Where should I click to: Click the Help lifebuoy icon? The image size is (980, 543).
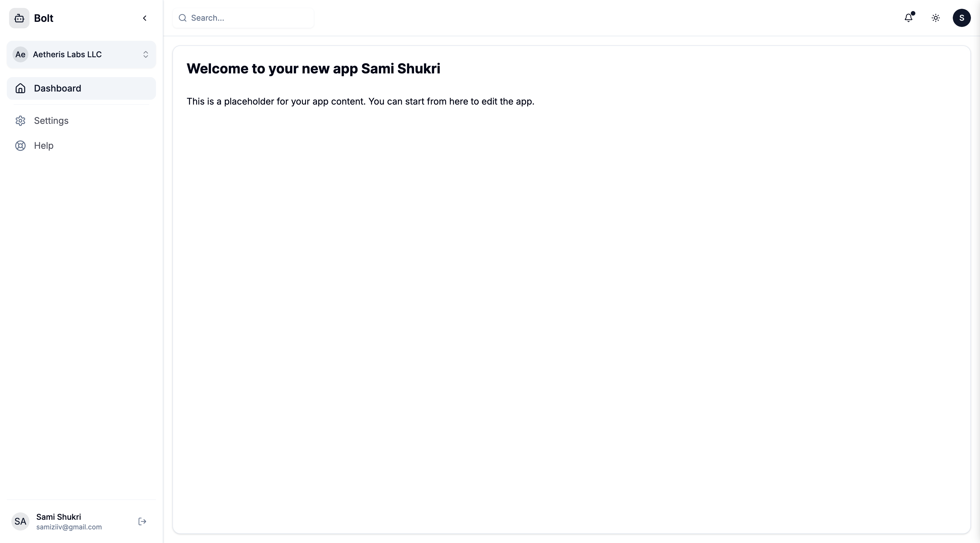tap(20, 146)
